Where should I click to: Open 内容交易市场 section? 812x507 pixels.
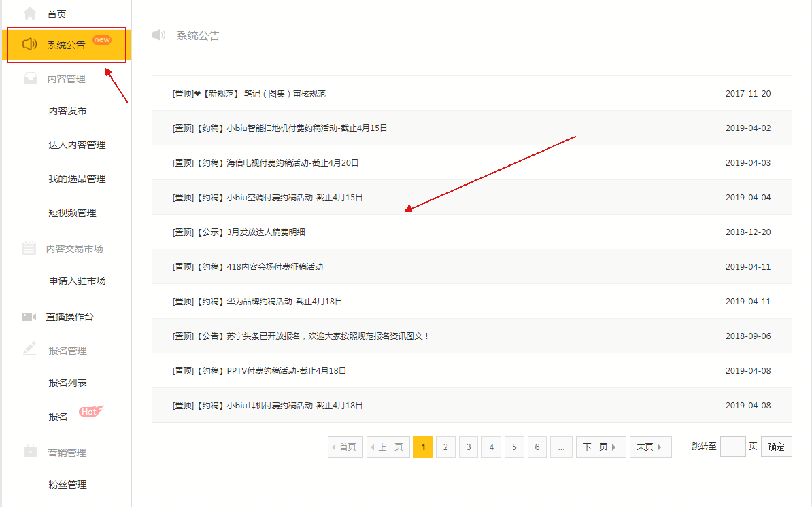click(x=75, y=249)
